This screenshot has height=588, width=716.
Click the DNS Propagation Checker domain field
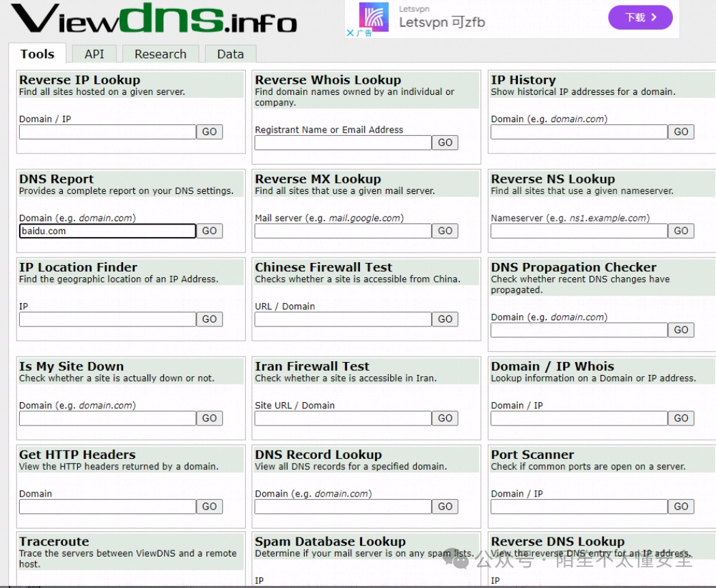coord(577,330)
